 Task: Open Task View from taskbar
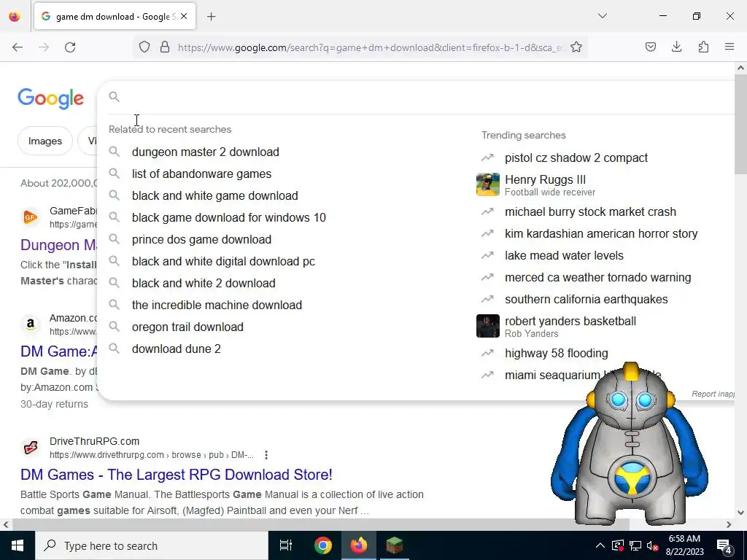[286, 545]
